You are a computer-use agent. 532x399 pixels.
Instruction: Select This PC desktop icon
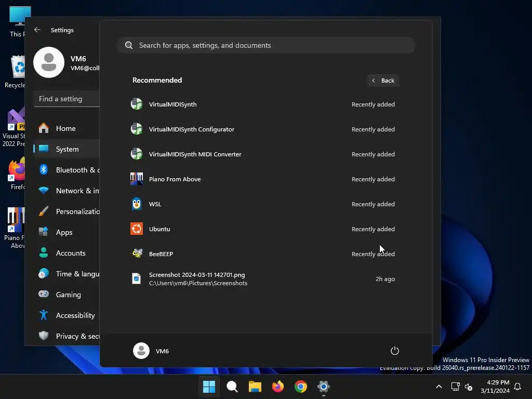point(17,21)
